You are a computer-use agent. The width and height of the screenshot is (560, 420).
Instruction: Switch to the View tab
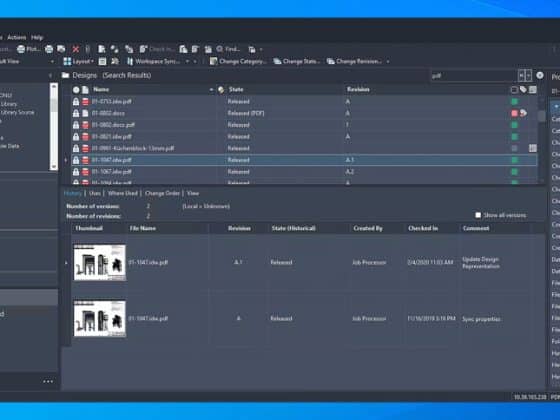193,193
